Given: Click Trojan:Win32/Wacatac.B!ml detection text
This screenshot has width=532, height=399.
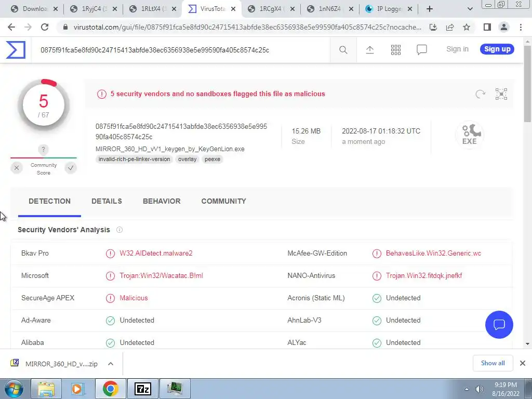Looking at the screenshot, I should tap(161, 276).
